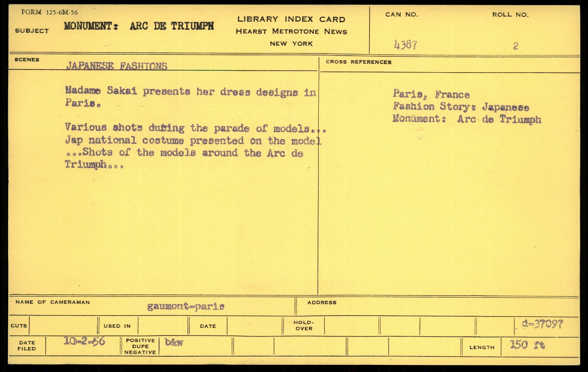Click the JAPANESE FASHIONS scene title
Screen dimensions: 588x372
pyautogui.click(x=117, y=66)
